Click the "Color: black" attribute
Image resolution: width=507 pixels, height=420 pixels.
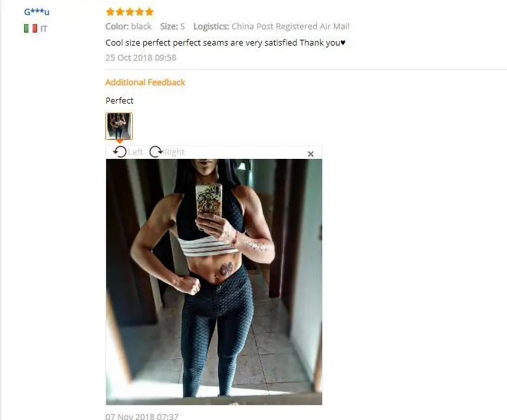tap(128, 26)
